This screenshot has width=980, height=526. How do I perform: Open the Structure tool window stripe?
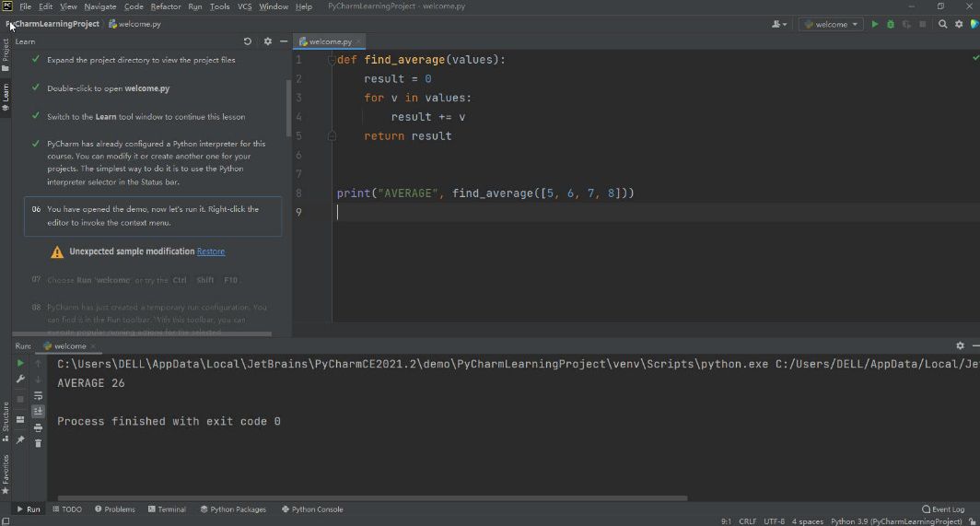(x=6, y=422)
